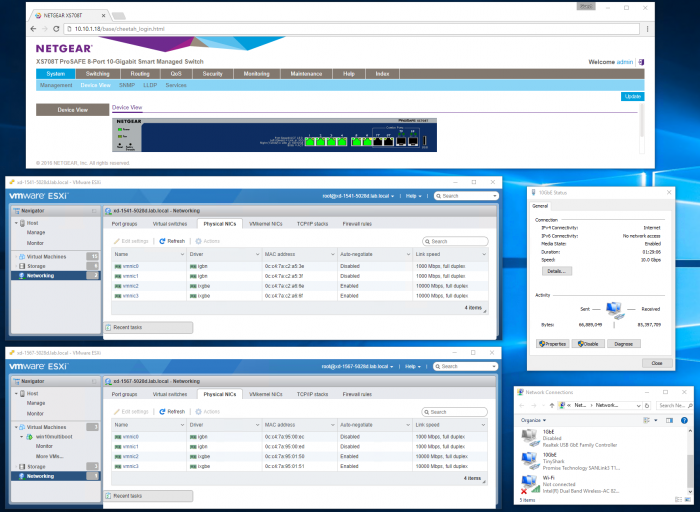
Task: Open the Organize dropdown in Network Connections
Action: pyautogui.click(x=533, y=420)
